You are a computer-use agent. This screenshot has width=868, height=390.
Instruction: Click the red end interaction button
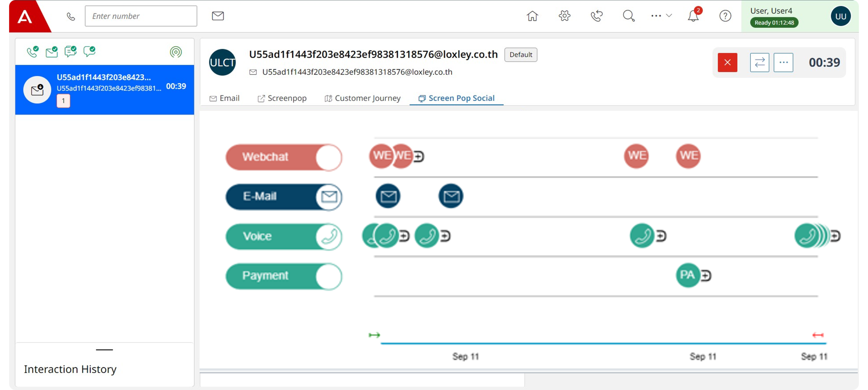click(x=727, y=62)
